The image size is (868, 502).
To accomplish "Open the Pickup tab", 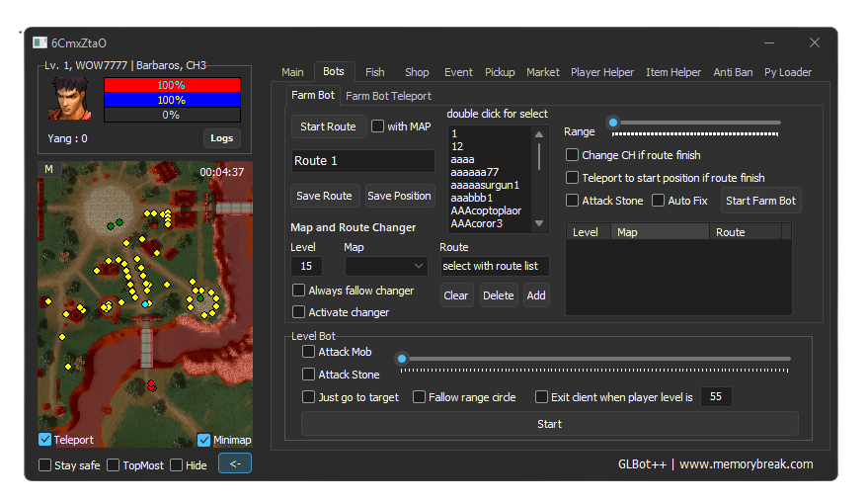I will (x=500, y=72).
